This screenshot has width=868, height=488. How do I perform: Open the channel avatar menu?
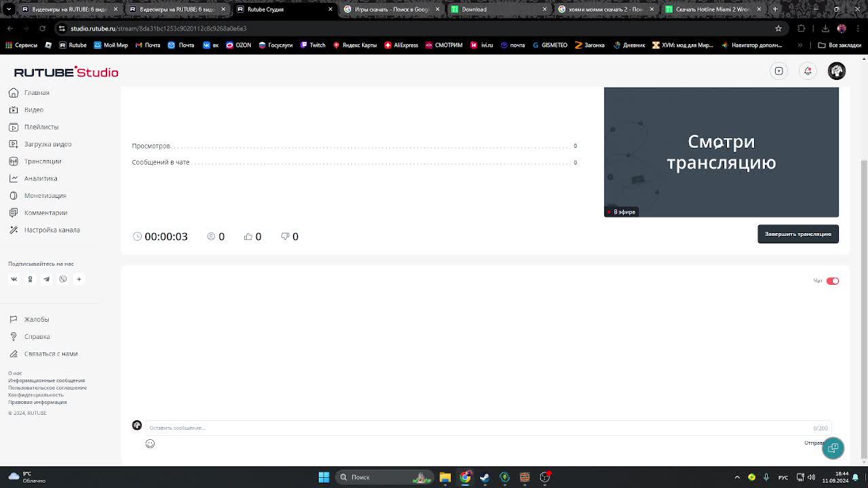pyautogui.click(x=837, y=71)
